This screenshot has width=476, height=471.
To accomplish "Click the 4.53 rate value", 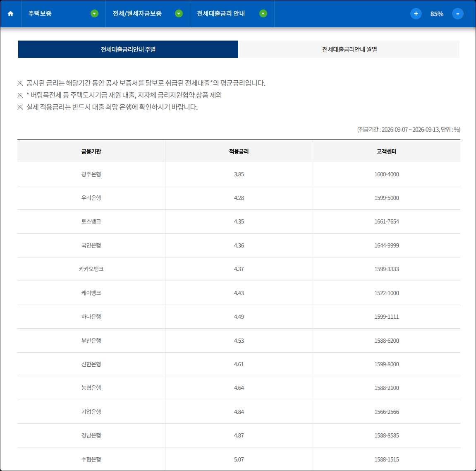I will [x=239, y=341].
